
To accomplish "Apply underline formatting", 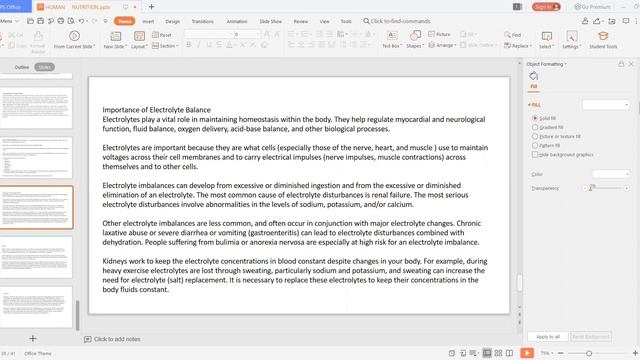I will [209, 45].
